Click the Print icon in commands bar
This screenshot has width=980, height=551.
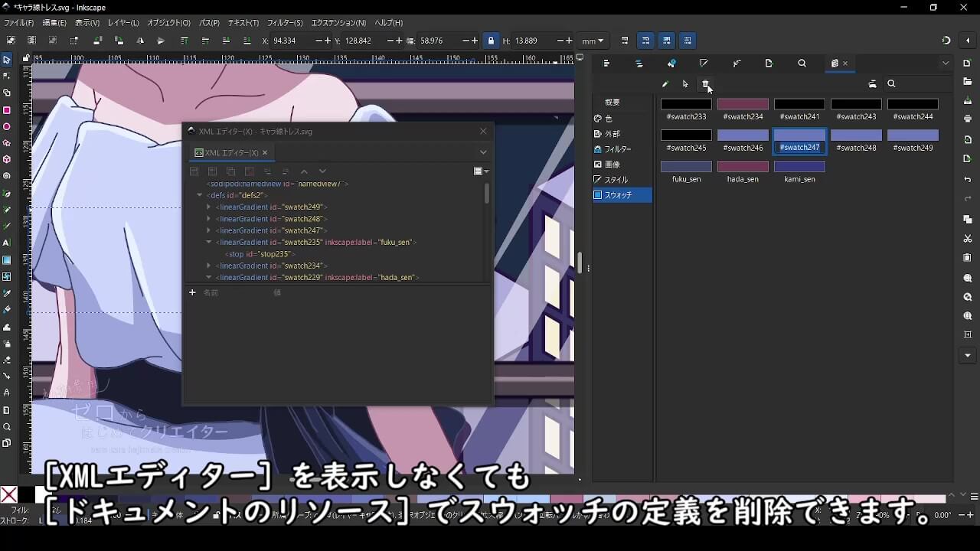[968, 119]
